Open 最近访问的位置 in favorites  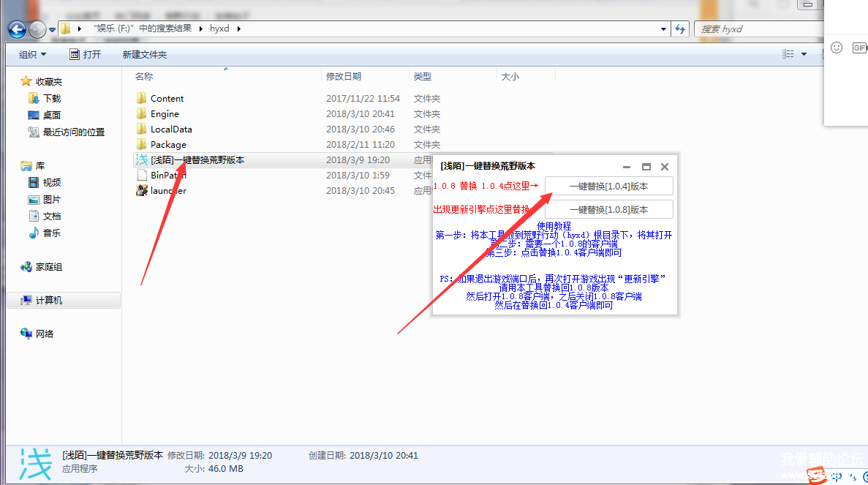coord(74,132)
